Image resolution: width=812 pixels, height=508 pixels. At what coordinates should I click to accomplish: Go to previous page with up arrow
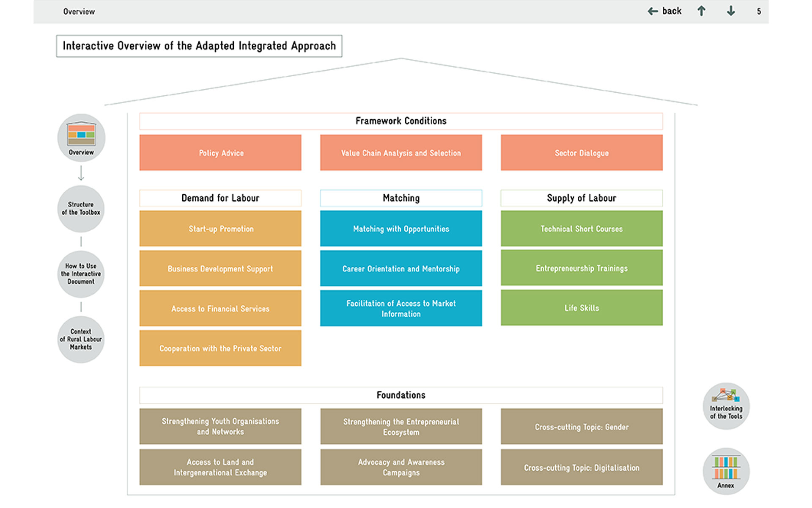[x=701, y=11]
